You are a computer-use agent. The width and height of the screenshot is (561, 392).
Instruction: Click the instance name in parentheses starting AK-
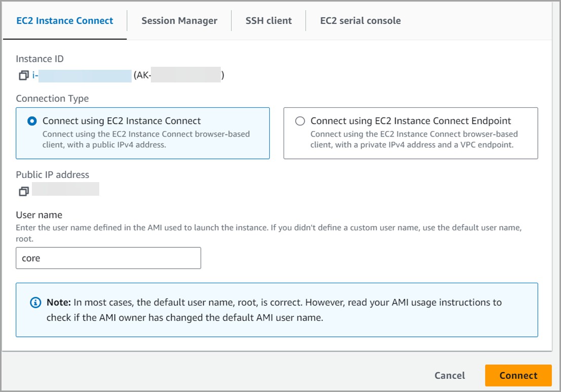[179, 75]
